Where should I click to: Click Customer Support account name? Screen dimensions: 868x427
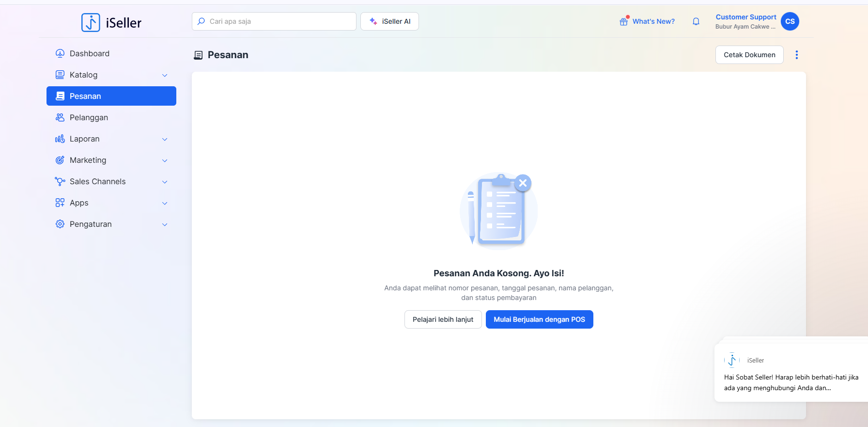pyautogui.click(x=746, y=17)
